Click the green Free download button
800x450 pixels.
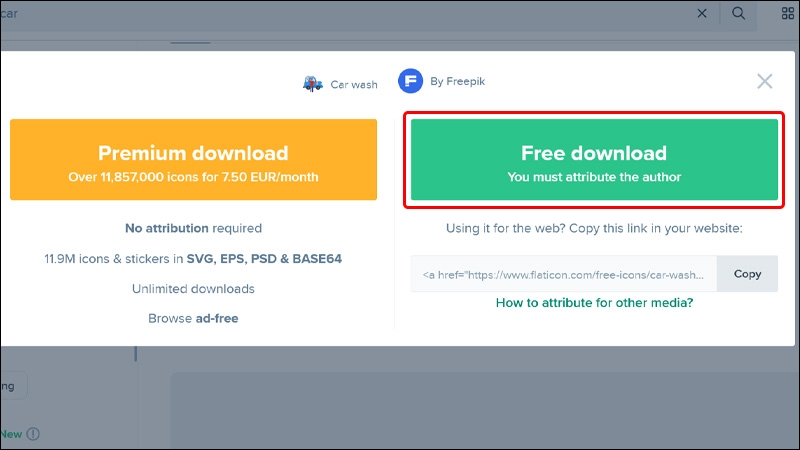(x=594, y=160)
